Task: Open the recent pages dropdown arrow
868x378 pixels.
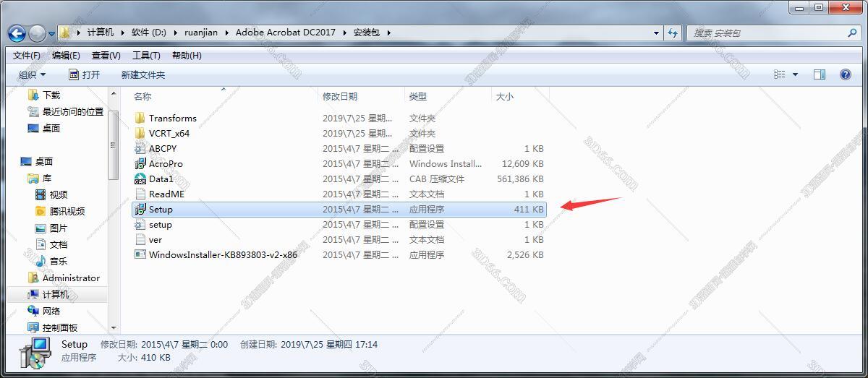Action: (52, 33)
